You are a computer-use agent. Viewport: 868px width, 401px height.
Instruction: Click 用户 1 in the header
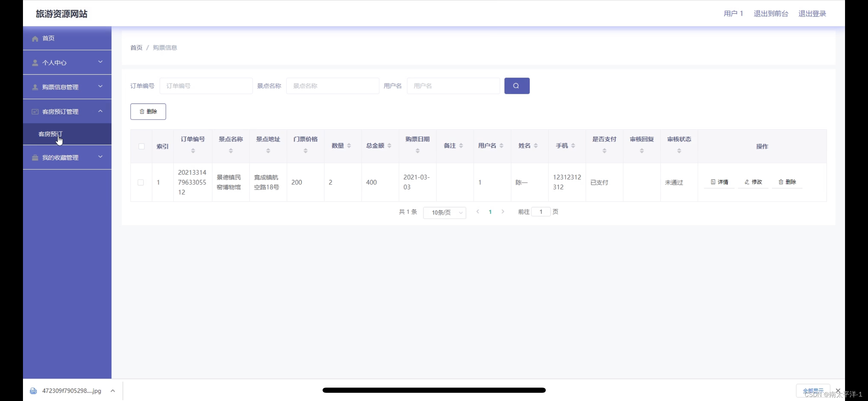coord(733,14)
